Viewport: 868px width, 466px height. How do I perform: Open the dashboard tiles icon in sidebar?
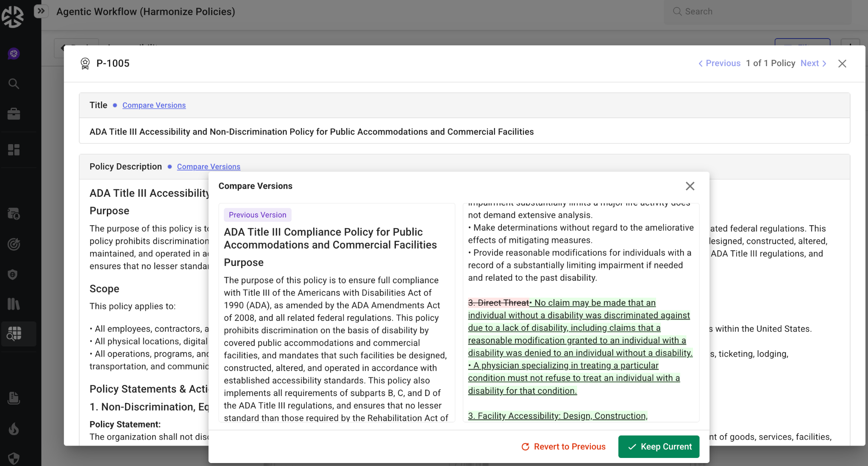point(14,150)
